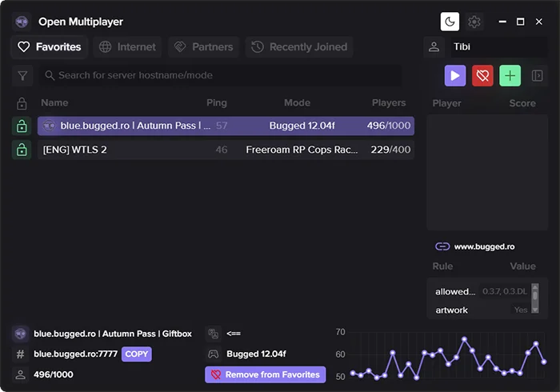Toggle the side panel collapse icon

point(538,76)
